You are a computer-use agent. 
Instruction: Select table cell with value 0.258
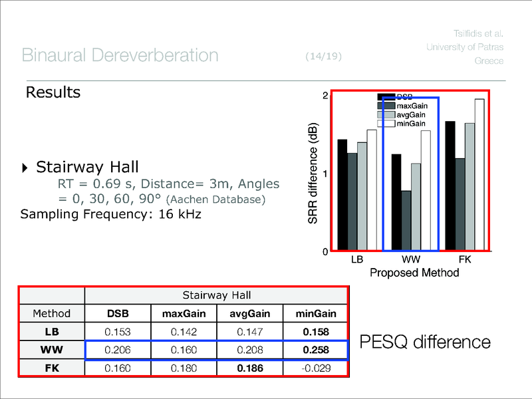click(316, 349)
